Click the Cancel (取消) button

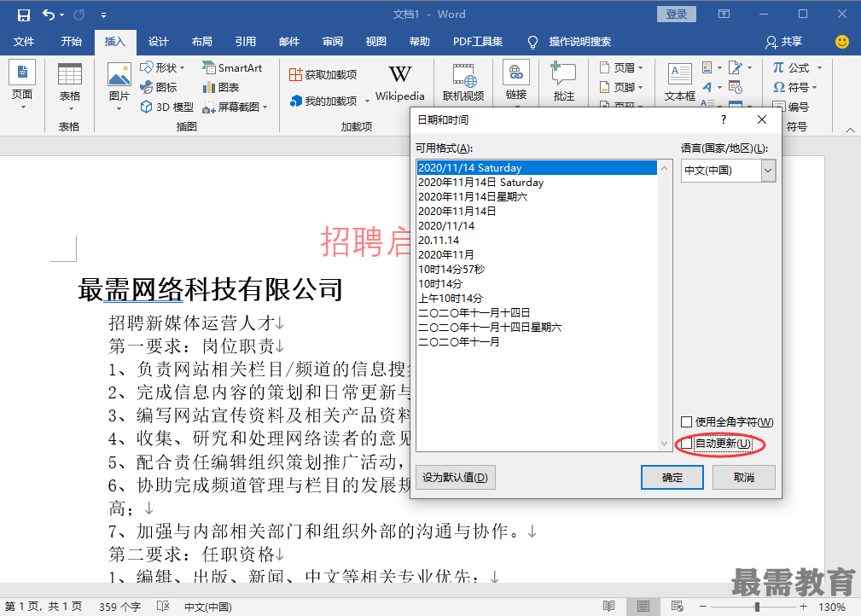click(x=744, y=477)
